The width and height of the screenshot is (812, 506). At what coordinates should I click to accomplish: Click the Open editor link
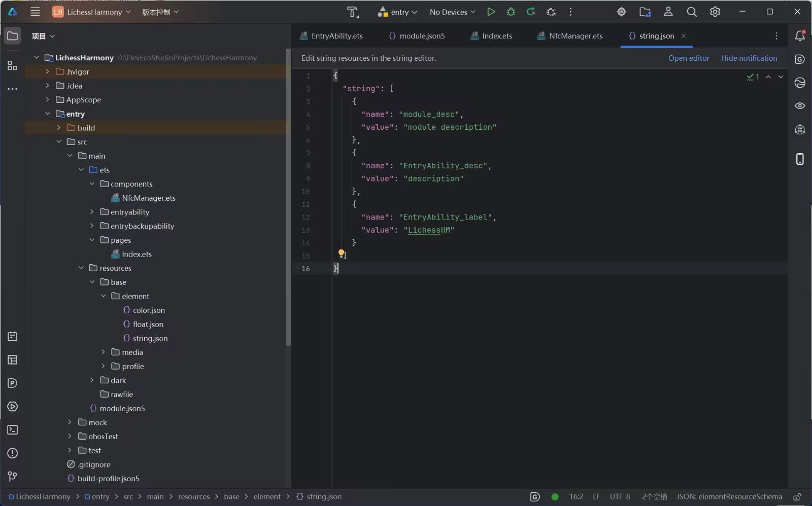tap(689, 58)
